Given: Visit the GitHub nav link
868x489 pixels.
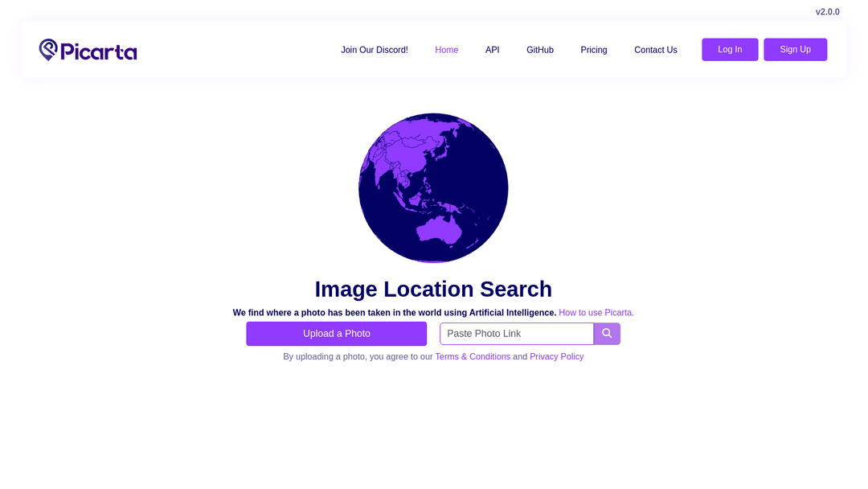Looking at the screenshot, I should click(x=540, y=50).
